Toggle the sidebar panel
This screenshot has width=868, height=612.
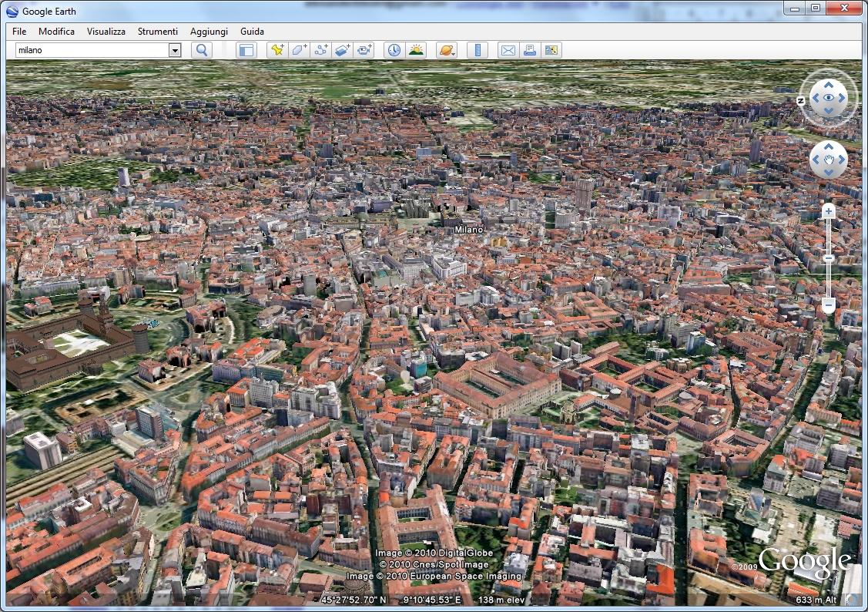point(246,50)
